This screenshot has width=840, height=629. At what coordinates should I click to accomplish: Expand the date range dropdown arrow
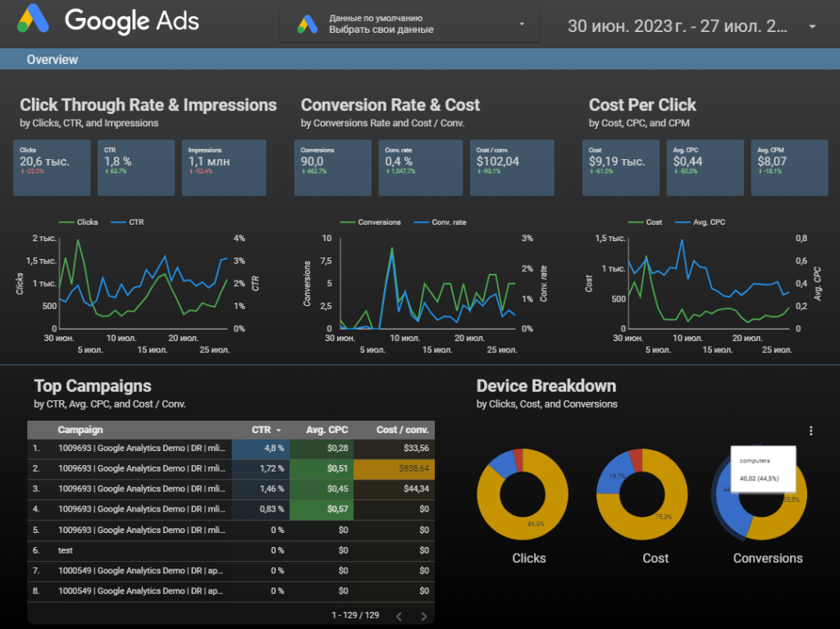point(812,26)
